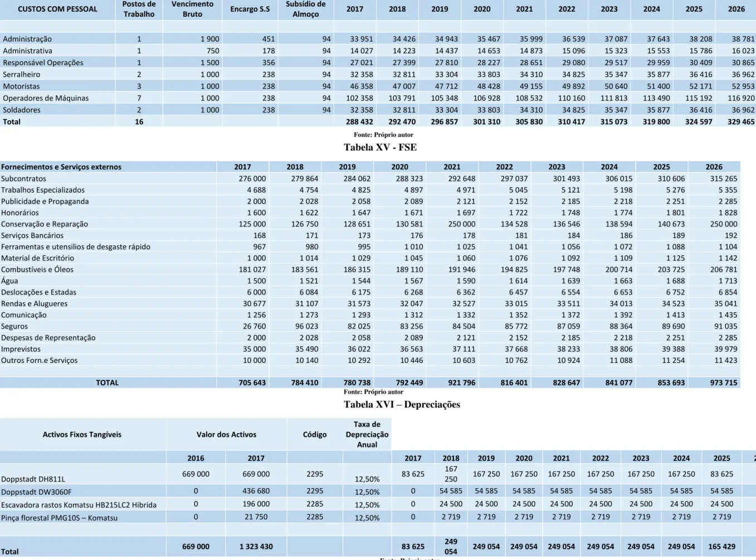Select the FSE total 973 715 cell
The width and height of the screenshot is (756, 560).
pyautogui.click(x=723, y=382)
